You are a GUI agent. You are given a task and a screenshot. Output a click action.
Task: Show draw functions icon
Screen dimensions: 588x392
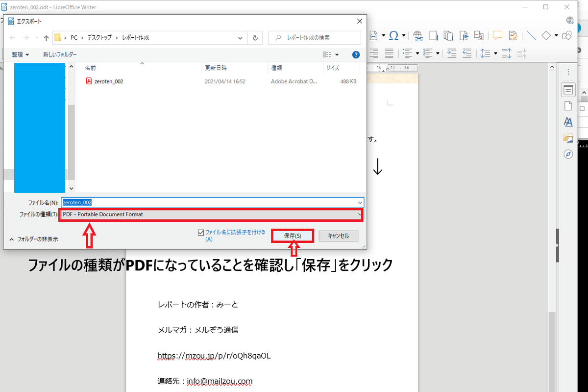pos(567,35)
